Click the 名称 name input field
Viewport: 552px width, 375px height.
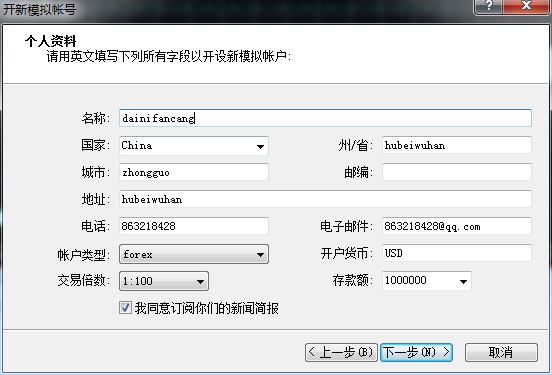325,118
